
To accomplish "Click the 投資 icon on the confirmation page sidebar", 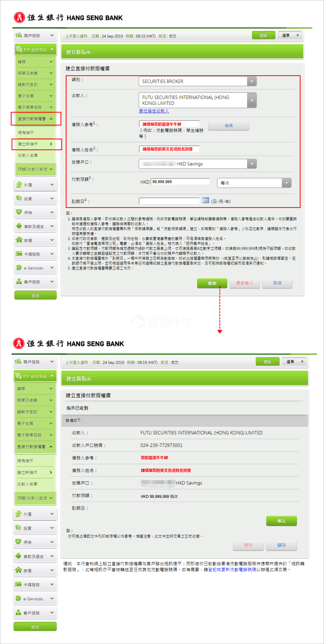I will (18, 528).
